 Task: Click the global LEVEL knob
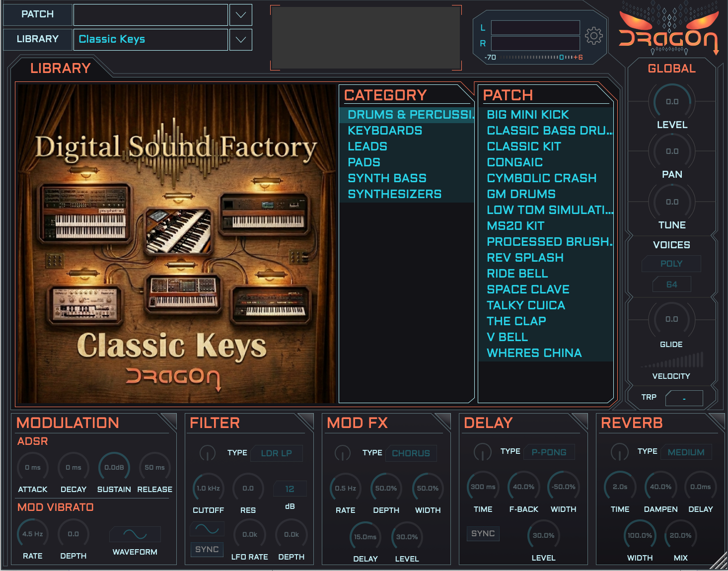(x=672, y=102)
